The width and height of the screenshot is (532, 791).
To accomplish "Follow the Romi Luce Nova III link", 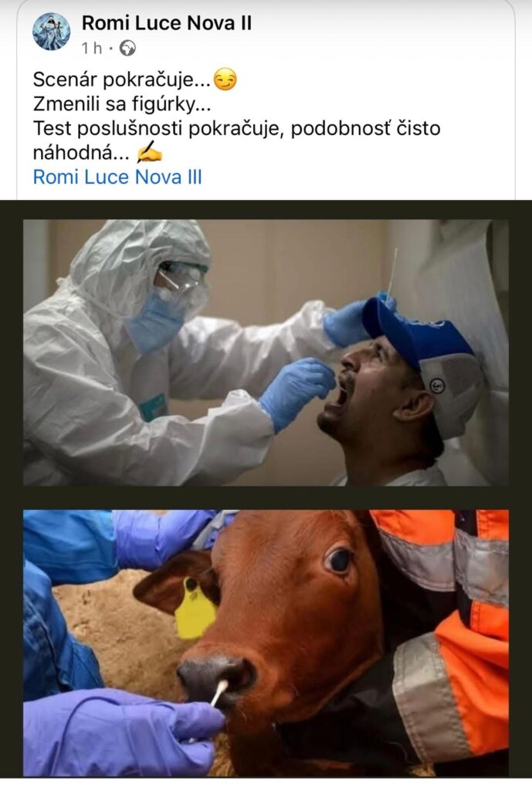I will coord(117,177).
